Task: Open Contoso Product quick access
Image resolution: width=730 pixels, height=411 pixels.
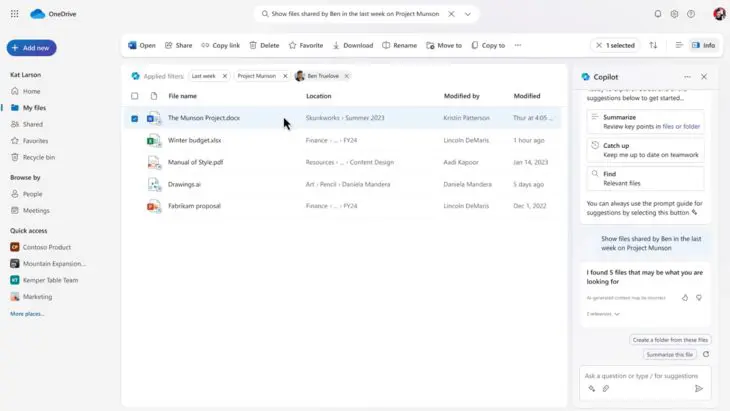Action: 47,247
